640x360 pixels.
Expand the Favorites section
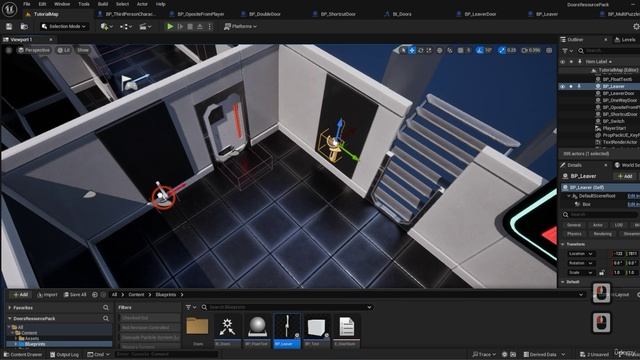10,308
